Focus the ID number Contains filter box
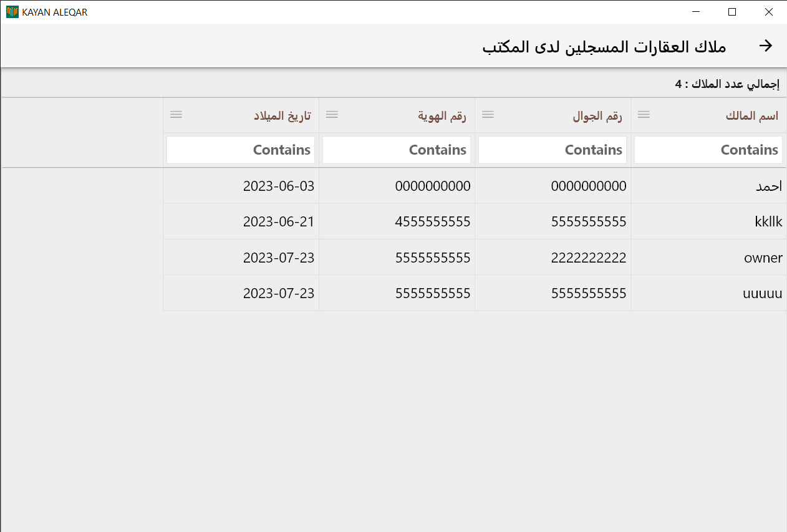 click(x=396, y=150)
